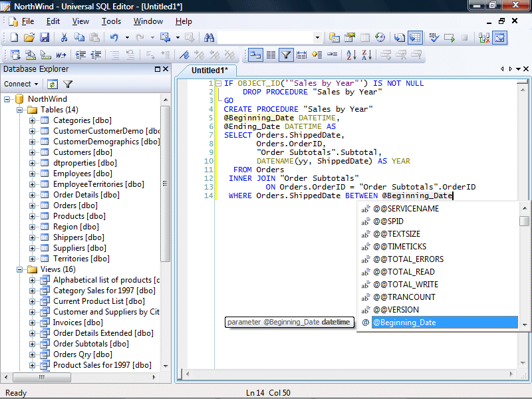Open the View menu
The height and width of the screenshot is (399, 532).
tap(80, 21)
